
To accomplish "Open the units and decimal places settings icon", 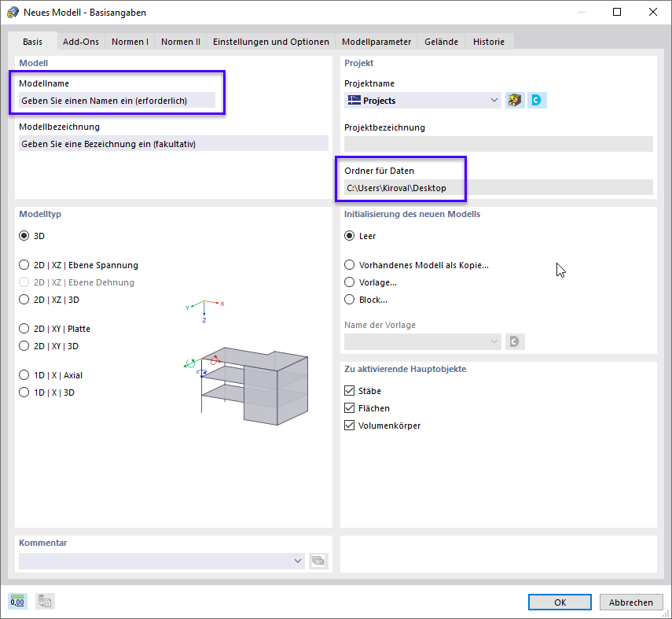I will (x=17, y=601).
